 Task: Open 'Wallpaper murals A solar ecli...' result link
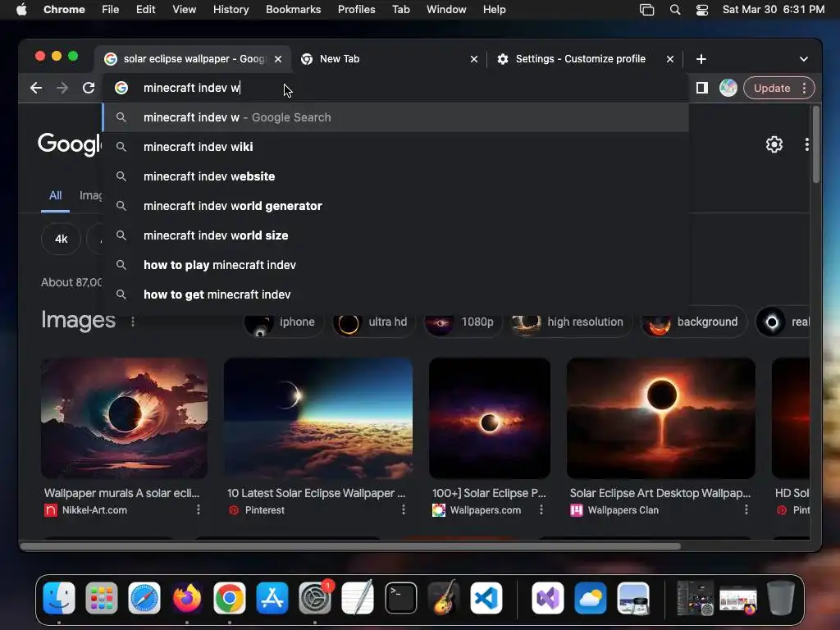pyautogui.click(x=121, y=493)
